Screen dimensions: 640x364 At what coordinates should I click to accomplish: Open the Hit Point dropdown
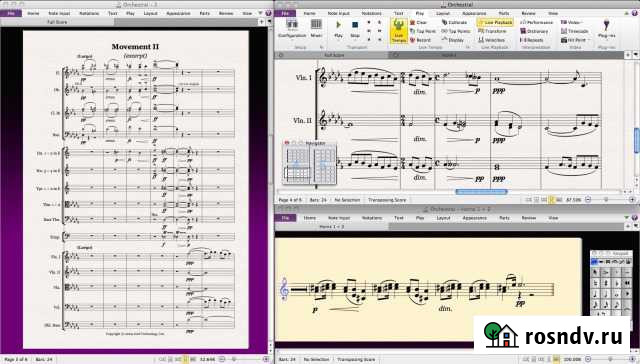point(576,40)
